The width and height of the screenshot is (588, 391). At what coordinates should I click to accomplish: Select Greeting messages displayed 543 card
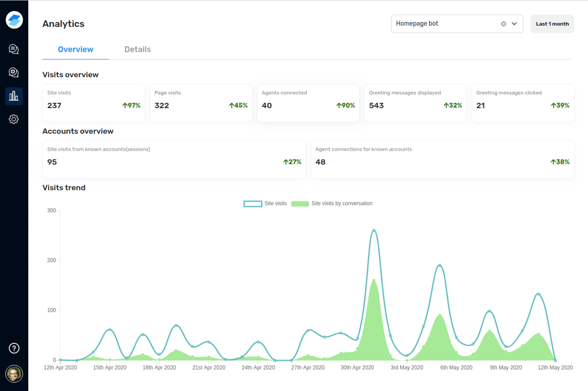pyautogui.click(x=415, y=103)
